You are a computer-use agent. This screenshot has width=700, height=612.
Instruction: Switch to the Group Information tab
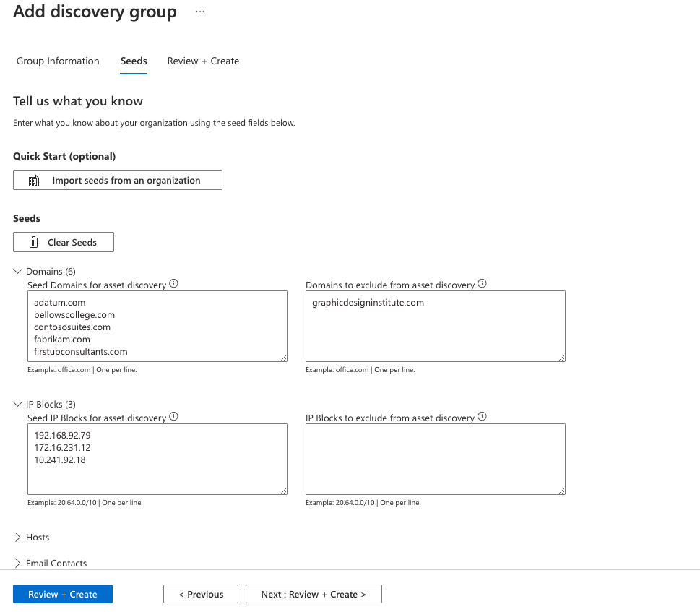click(x=58, y=61)
